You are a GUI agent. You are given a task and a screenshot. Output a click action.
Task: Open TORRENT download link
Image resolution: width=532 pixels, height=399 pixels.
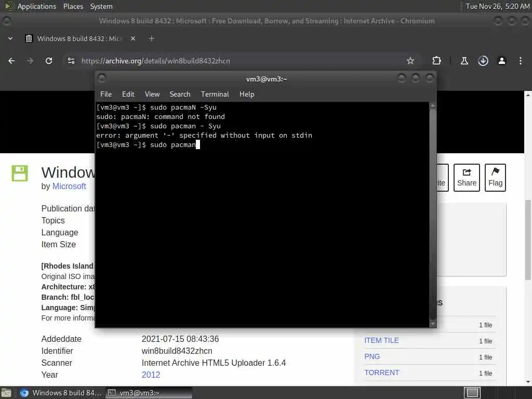coord(381,373)
